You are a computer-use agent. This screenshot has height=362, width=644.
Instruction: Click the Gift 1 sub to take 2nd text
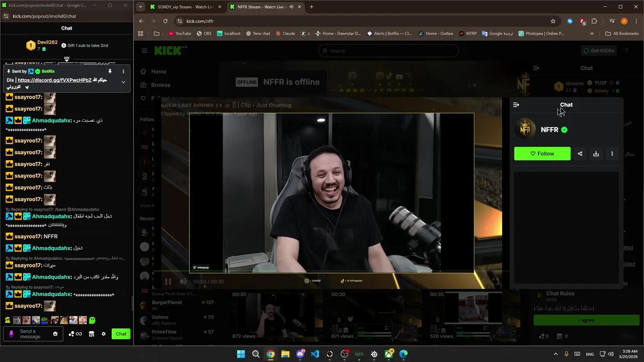[88, 45]
